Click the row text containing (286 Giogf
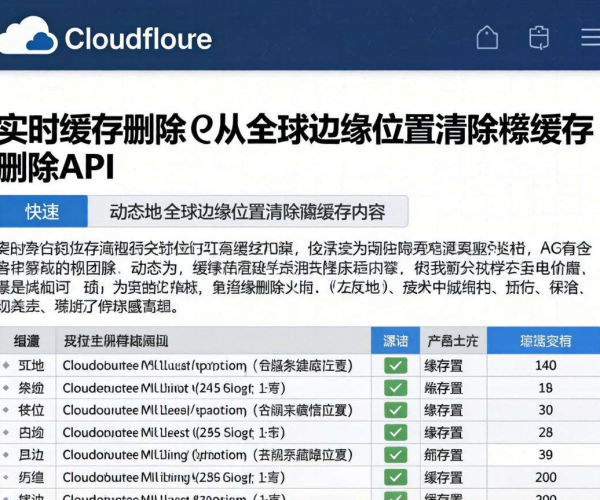Viewport: 600px width, 500px height. [x=174, y=477]
